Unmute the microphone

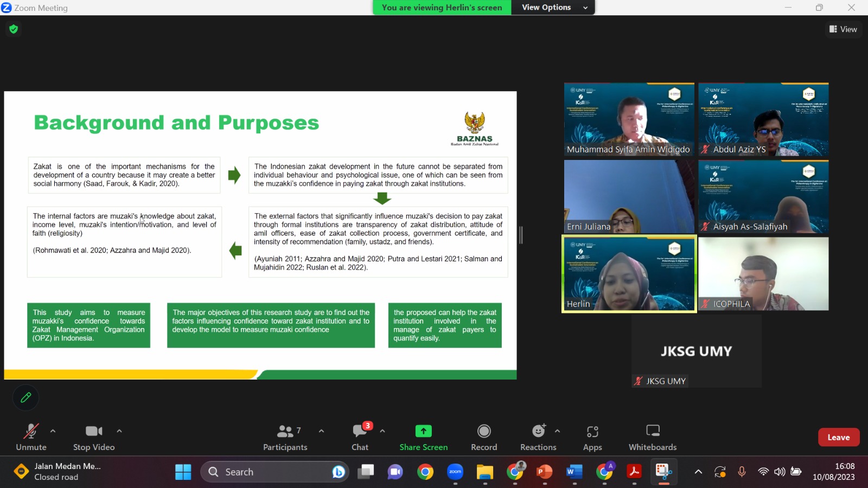31,437
